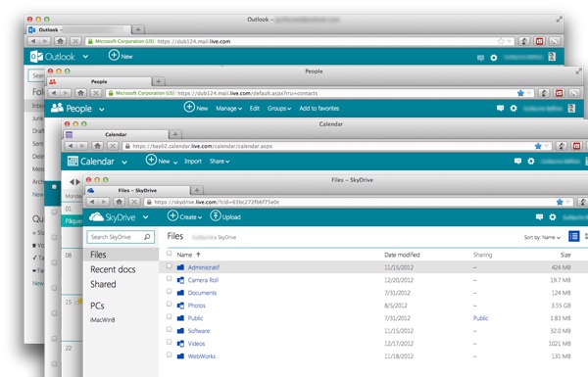This screenshot has width=588, height=377.
Task: Open the WebWorks folder link
Action: pos(202,356)
